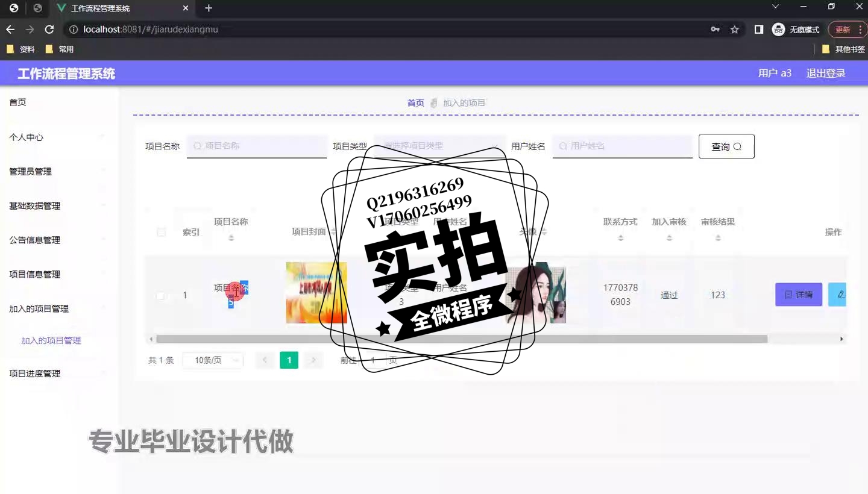Expand 公告信息管理 menu
868x494 pixels.
[58, 240]
